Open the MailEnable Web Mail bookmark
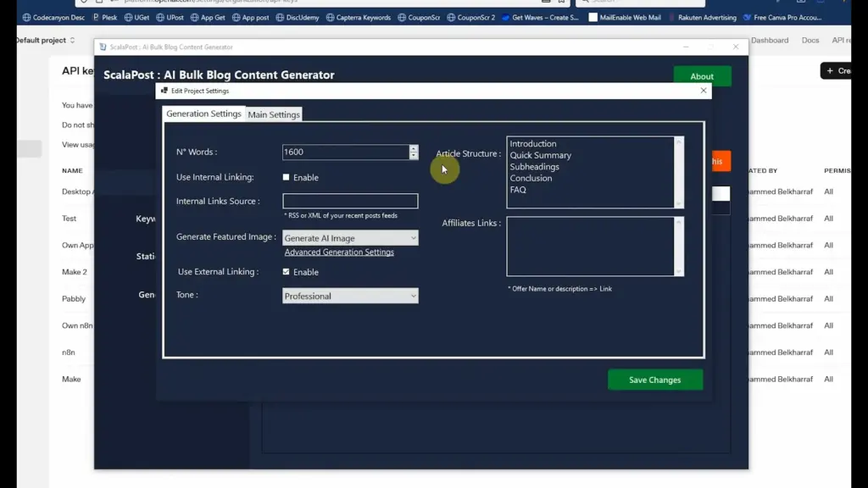868x488 pixels. pyautogui.click(x=625, y=17)
